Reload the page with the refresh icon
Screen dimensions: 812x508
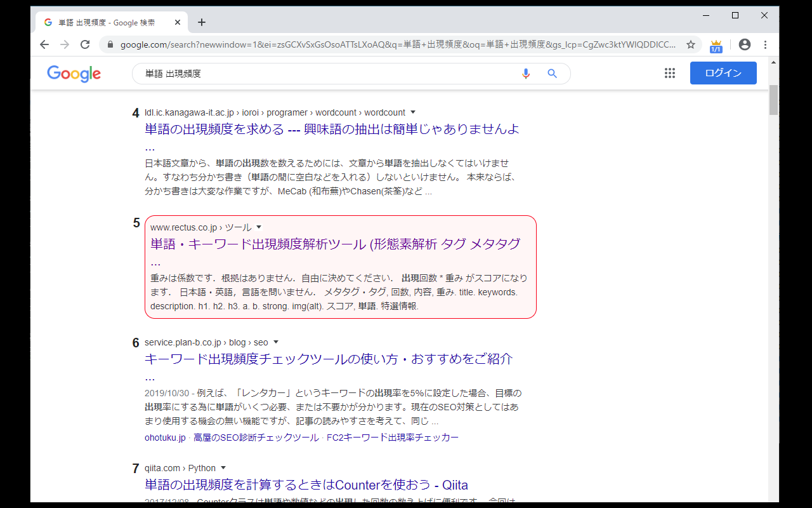click(x=85, y=44)
